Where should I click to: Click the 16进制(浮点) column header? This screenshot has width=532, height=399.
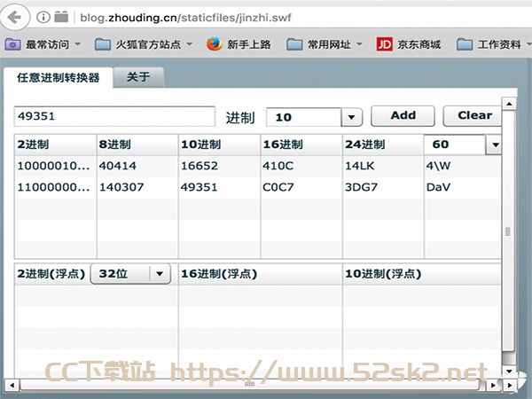point(260,274)
